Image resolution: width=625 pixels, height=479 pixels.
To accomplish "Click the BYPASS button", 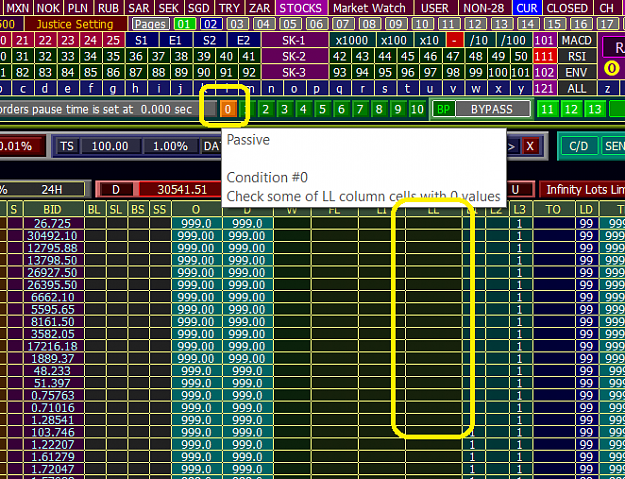I will pyautogui.click(x=492, y=109).
